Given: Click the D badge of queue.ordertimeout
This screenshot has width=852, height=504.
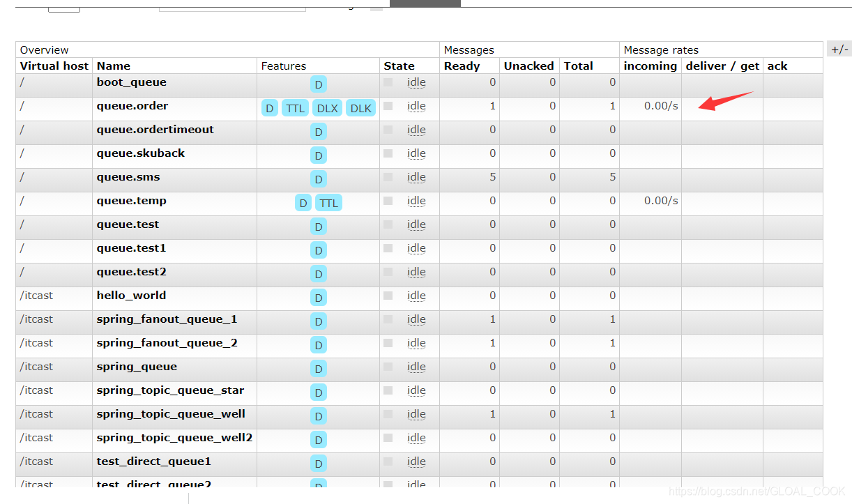Looking at the screenshot, I should point(319,132).
